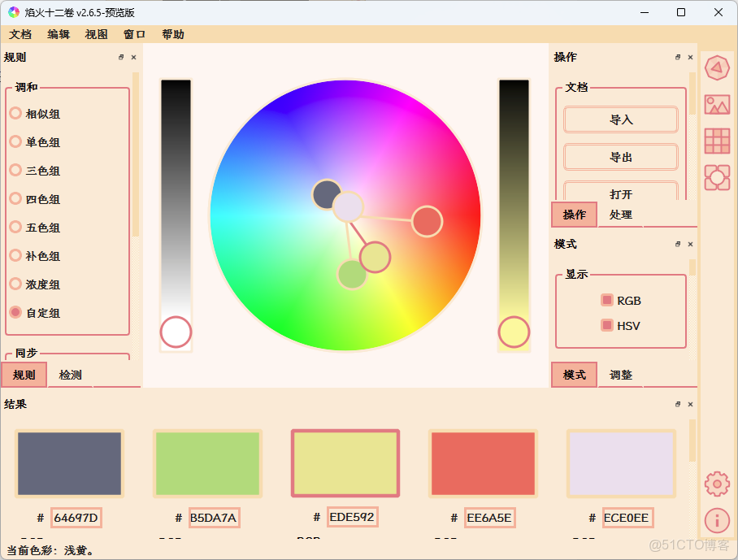Select the 自定组 harmony rule

(x=35, y=312)
